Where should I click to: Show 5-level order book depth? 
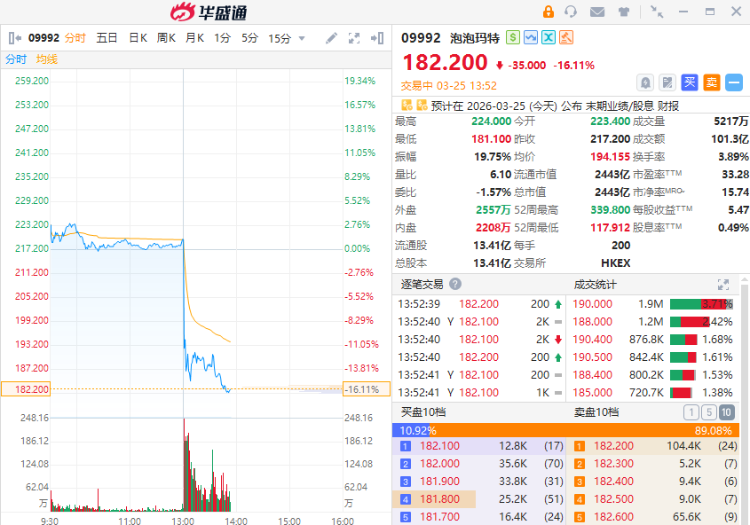[708, 412]
